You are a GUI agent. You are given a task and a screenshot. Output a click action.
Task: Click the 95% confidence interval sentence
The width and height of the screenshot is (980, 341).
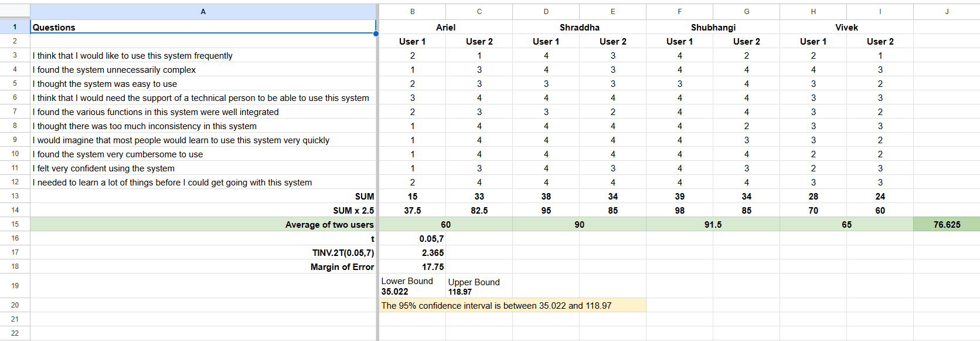pyautogui.click(x=513, y=305)
